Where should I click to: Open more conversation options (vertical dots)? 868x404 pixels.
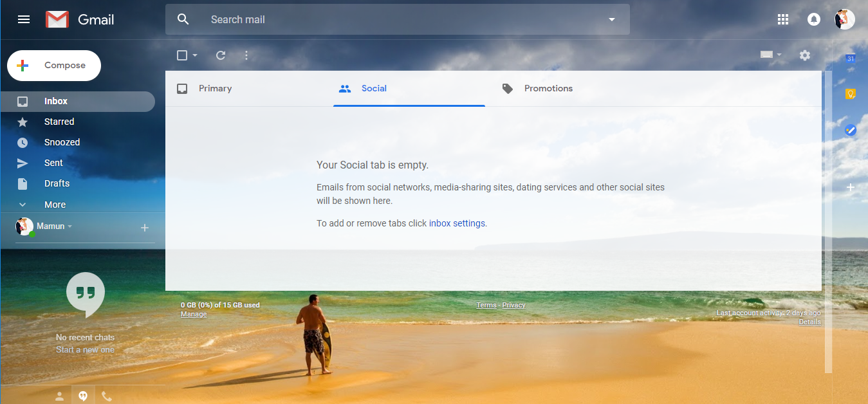coord(246,55)
